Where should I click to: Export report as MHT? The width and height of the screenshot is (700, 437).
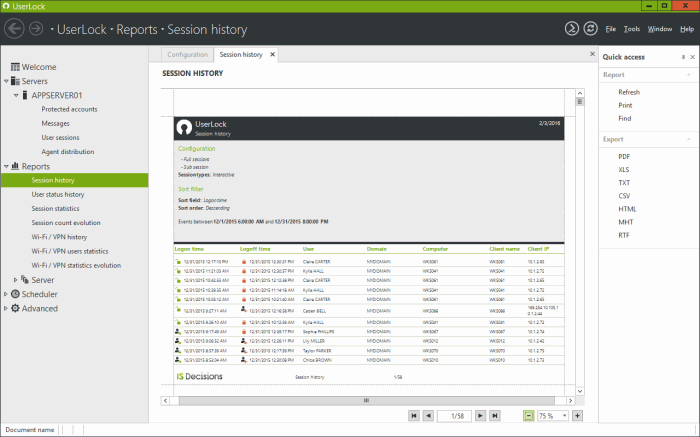(x=625, y=222)
